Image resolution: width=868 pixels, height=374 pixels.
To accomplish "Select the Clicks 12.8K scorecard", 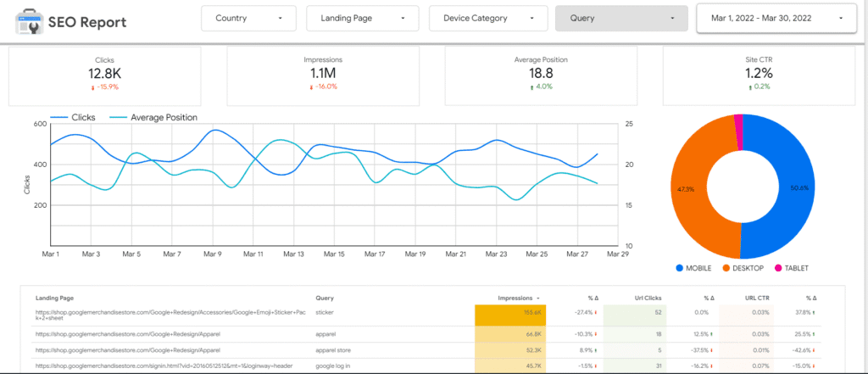I will (105, 75).
